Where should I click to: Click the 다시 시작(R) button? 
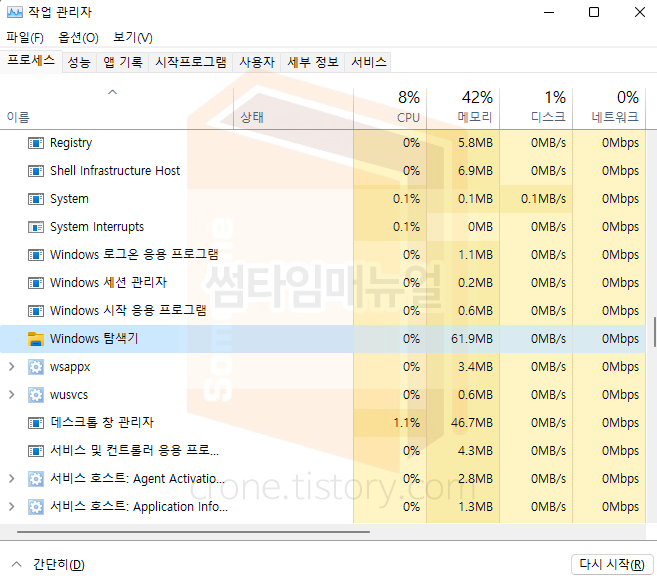pos(612,564)
